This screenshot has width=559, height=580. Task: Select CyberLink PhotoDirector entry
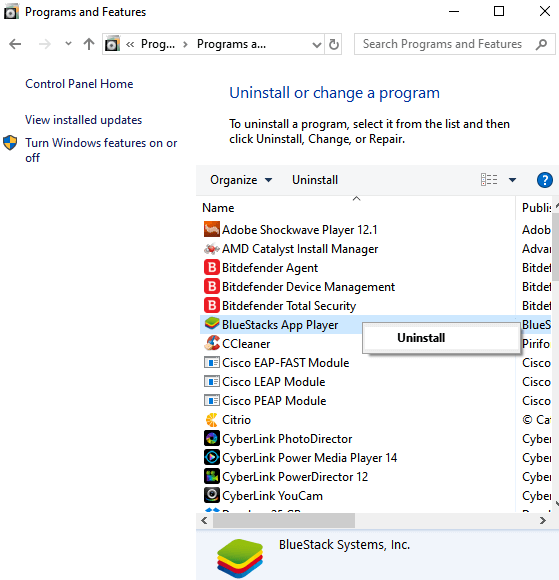[287, 439]
